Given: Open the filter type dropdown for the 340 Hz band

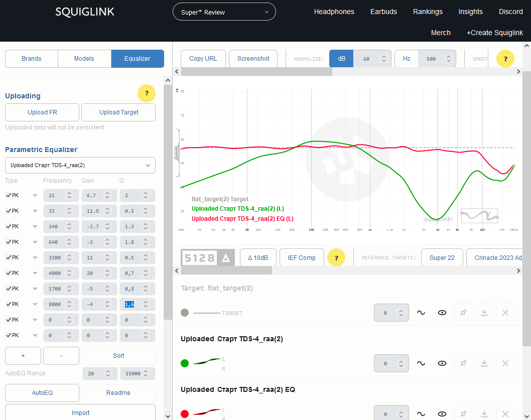Looking at the screenshot, I should click(35, 227).
